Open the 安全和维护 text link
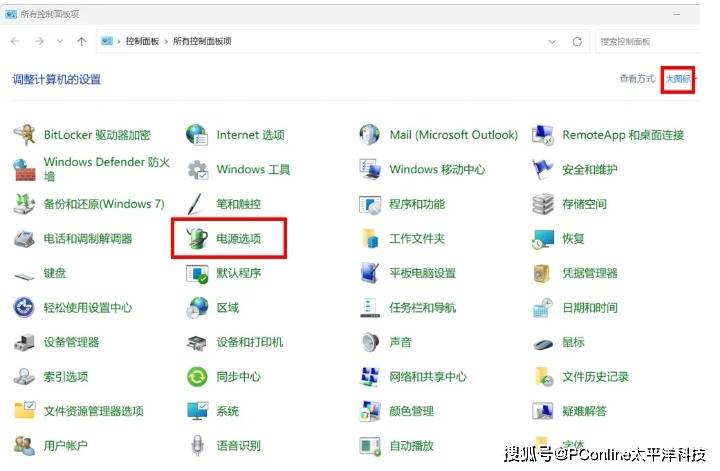 pyautogui.click(x=590, y=169)
